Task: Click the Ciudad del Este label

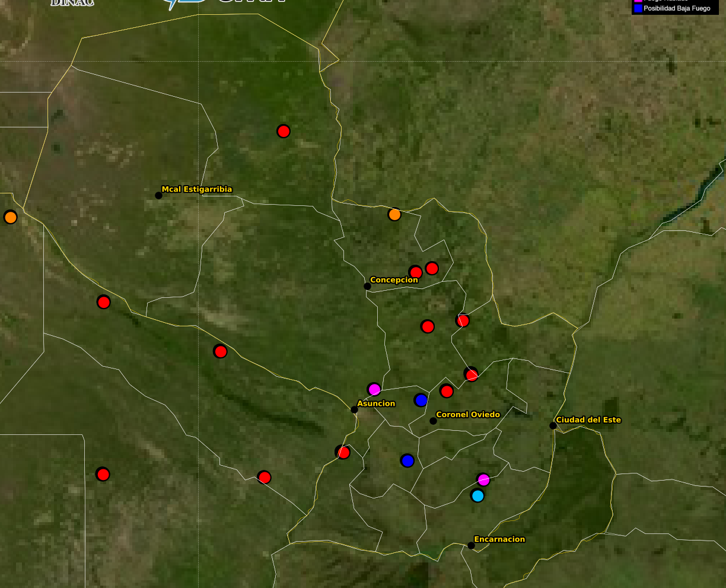Action: [x=588, y=419]
